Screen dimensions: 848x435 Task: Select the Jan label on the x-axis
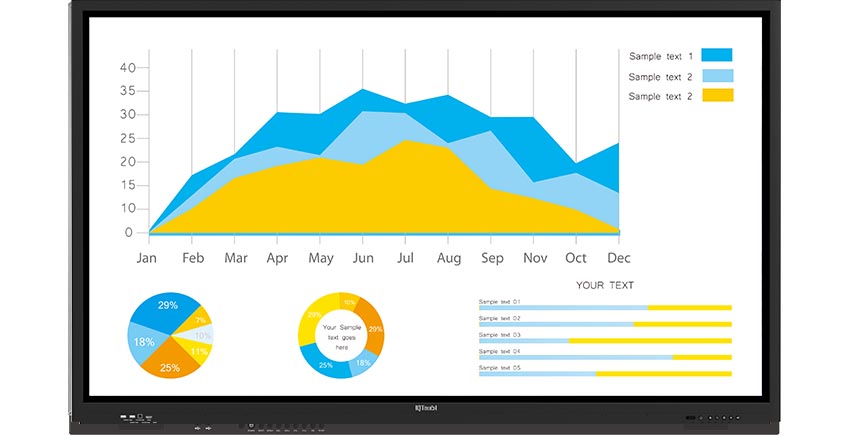(148, 258)
